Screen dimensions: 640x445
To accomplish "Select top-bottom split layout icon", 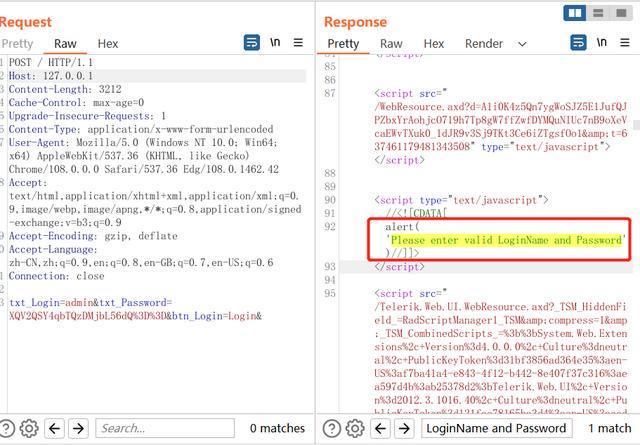I will click(x=599, y=13).
